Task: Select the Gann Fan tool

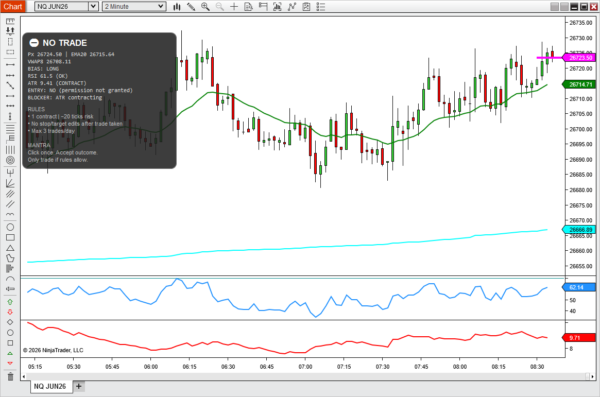Action: (10, 183)
